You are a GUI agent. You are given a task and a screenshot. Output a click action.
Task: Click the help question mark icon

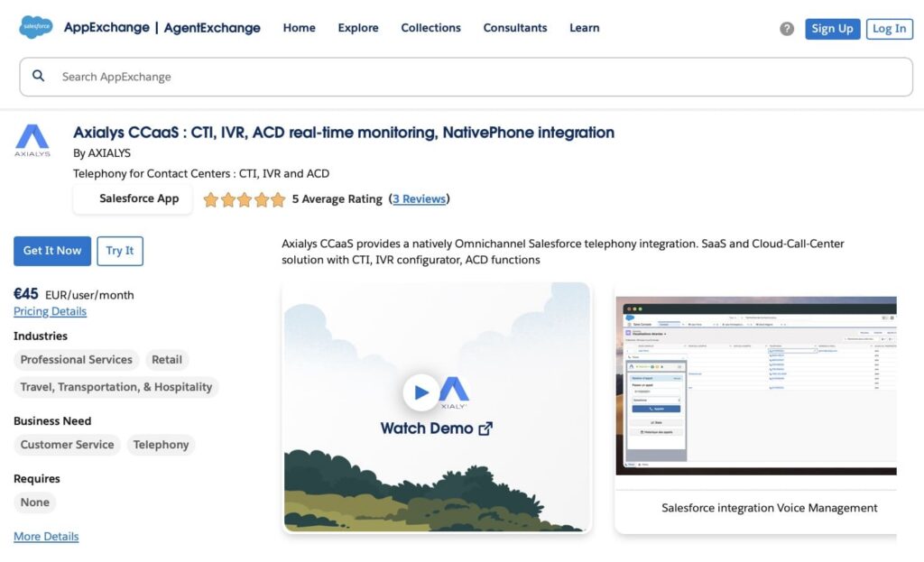[x=787, y=29]
